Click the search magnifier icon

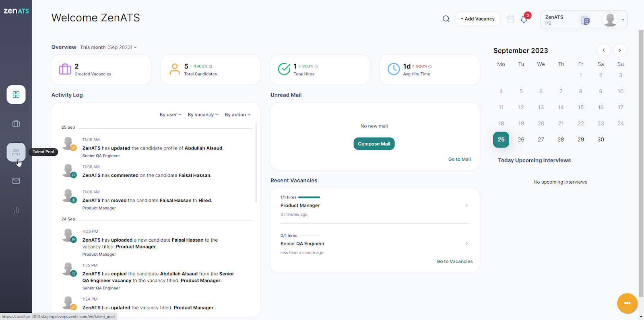click(x=446, y=19)
